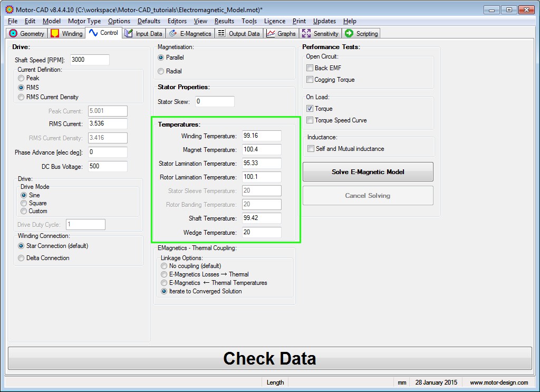Click Solve E-Magnetic Model button
This screenshot has height=392, width=540.
pyautogui.click(x=368, y=172)
